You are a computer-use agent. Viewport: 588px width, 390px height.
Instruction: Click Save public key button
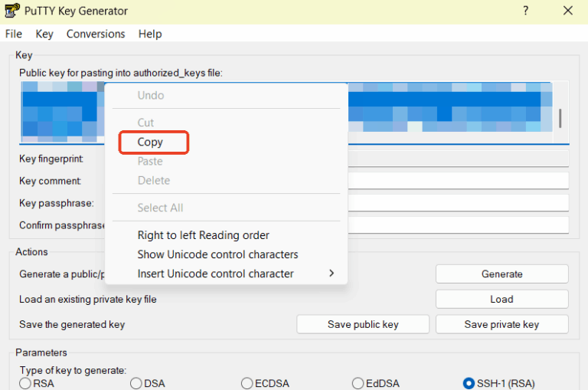click(x=363, y=324)
